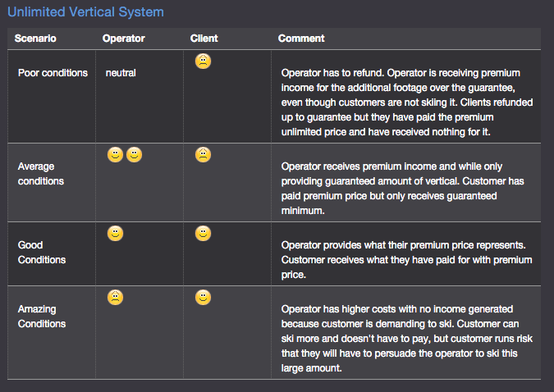The width and height of the screenshot is (554, 392).
Task: Click the second smiley in Average conditions Operator cell
Action: pos(135,155)
